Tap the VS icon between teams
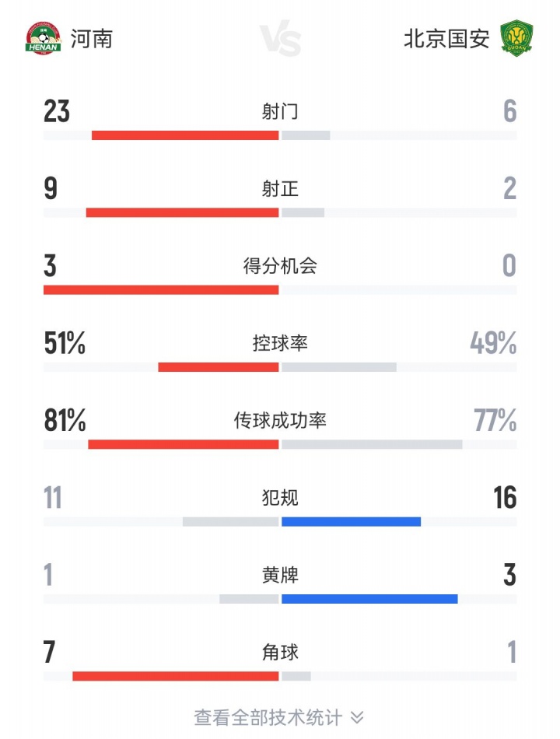The image size is (560, 739). coord(280,40)
